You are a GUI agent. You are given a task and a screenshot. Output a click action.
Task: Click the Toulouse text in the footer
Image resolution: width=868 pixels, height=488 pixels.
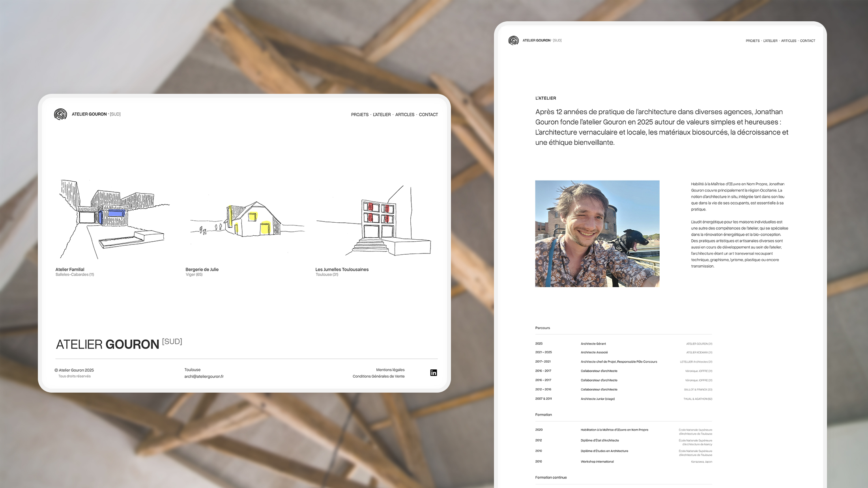193,370
